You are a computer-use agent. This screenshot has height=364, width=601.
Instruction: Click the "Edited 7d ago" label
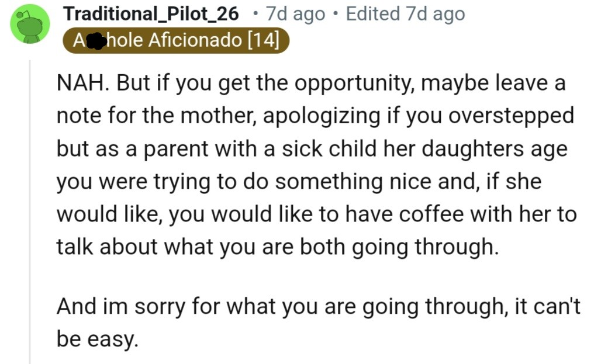tap(405, 14)
